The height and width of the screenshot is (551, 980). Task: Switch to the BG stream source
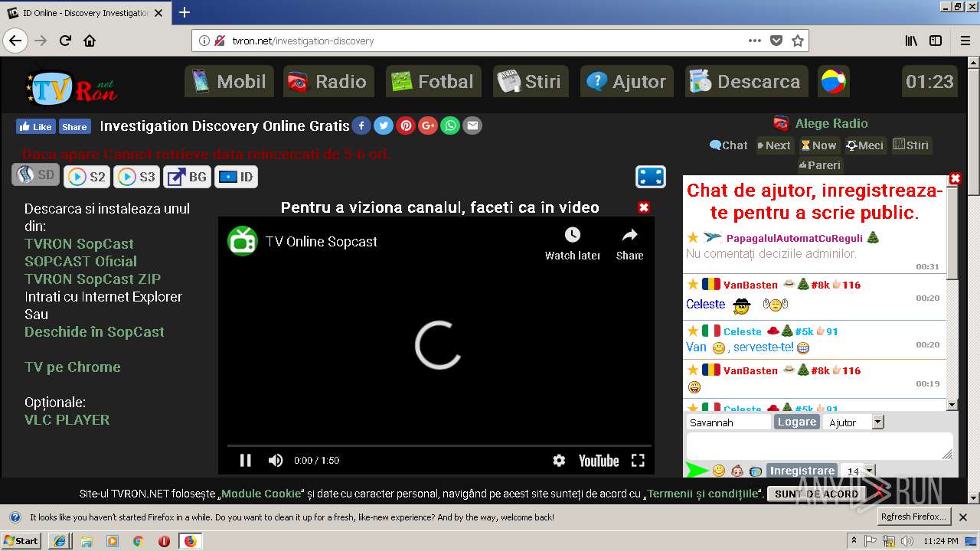pos(188,177)
